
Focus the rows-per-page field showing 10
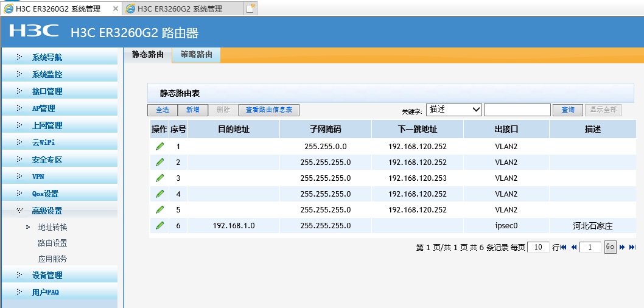click(x=539, y=247)
